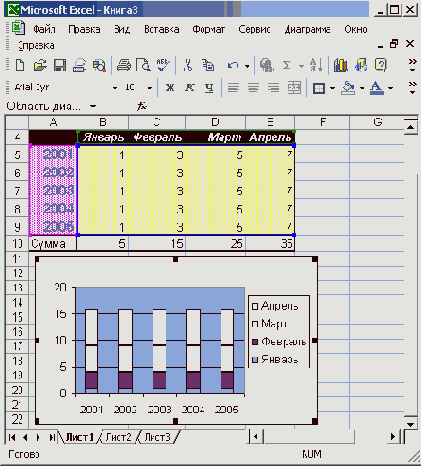Cut the selection with the scissors icon
Viewport: 421px width, 466px height.
188,65
